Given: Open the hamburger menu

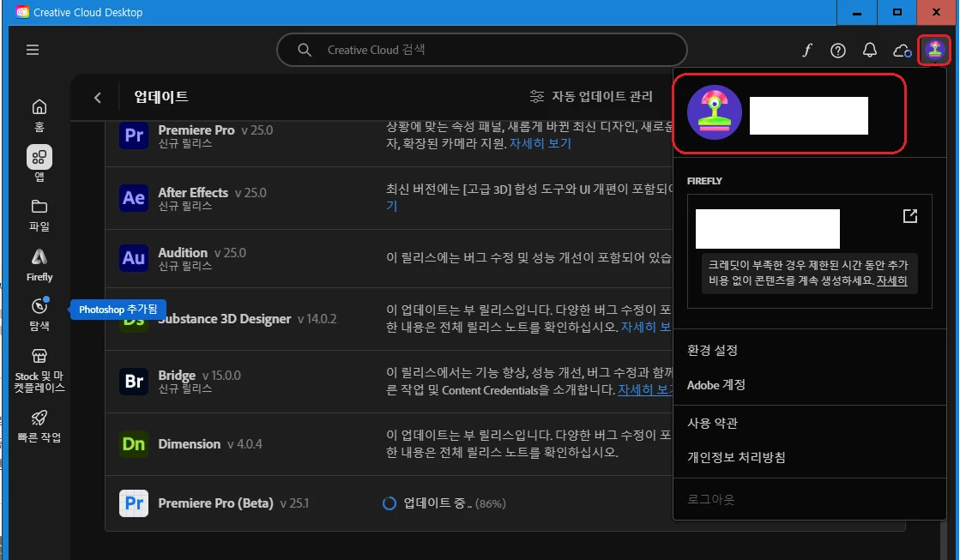Looking at the screenshot, I should 33,50.
